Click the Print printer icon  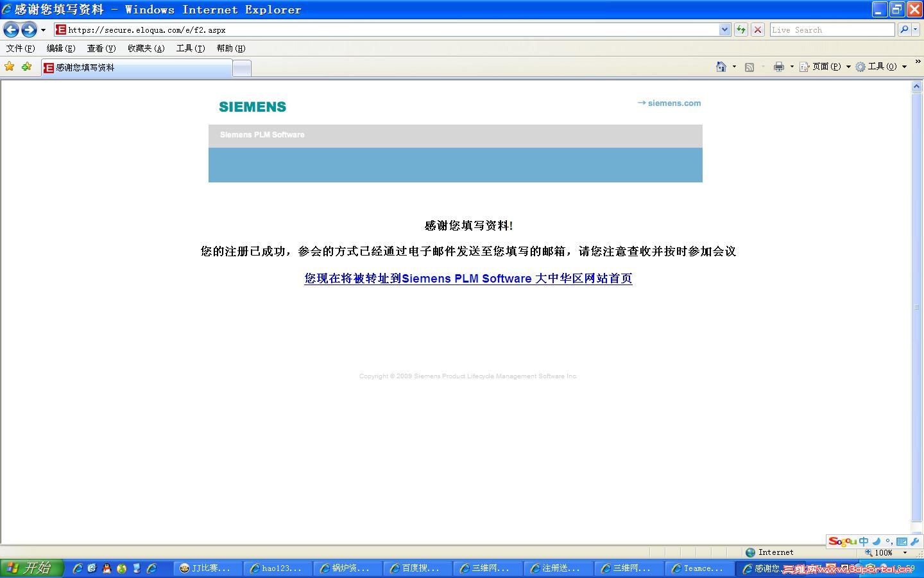point(778,67)
